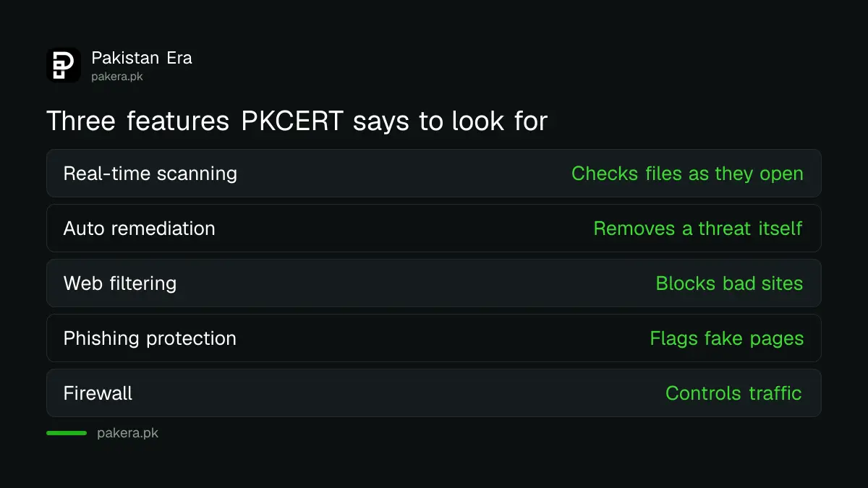Click the Pakistan Era logo icon
The image size is (868, 488).
tap(64, 65)
